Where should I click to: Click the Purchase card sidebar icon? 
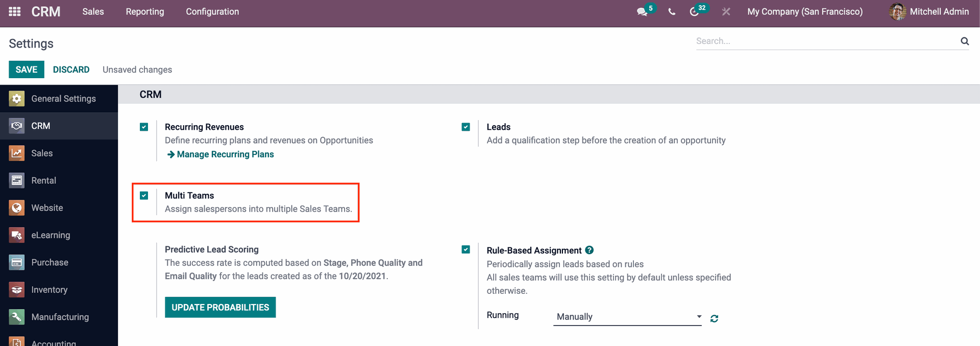[x=17, y=262]
